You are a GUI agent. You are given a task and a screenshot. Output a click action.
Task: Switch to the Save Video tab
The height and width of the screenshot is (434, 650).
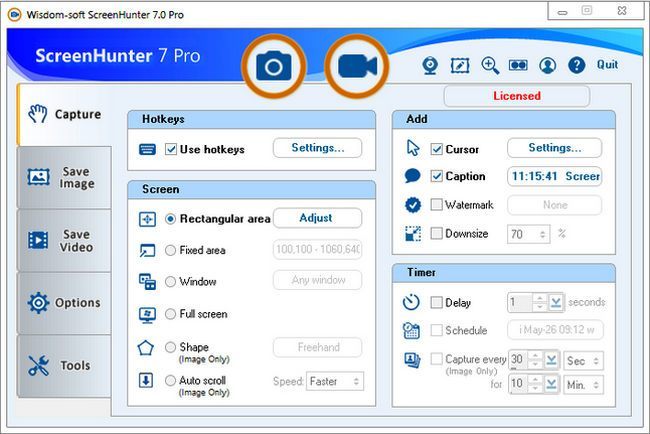click(64, 240)
